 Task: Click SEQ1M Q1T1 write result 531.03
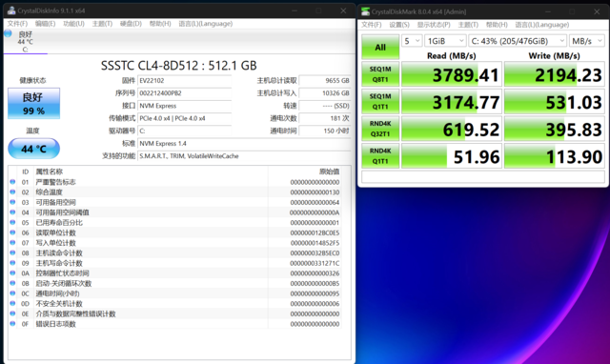coord(555,101)
